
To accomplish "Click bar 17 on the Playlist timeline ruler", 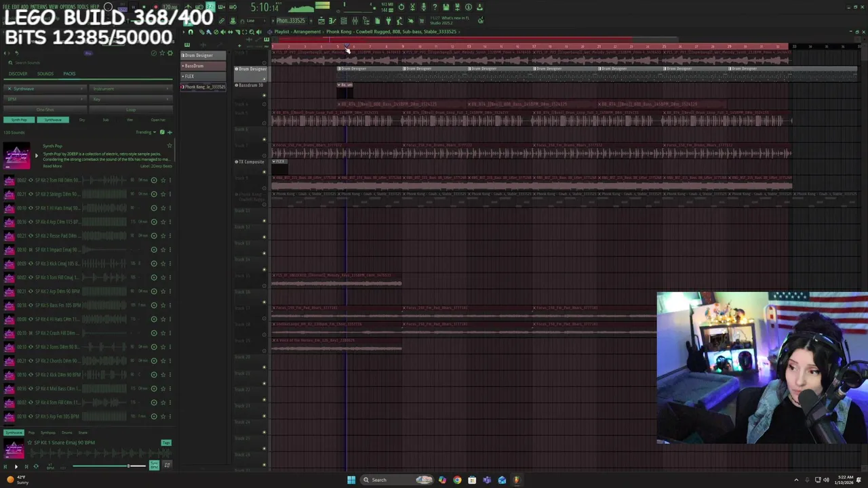I will coord(534,46).
